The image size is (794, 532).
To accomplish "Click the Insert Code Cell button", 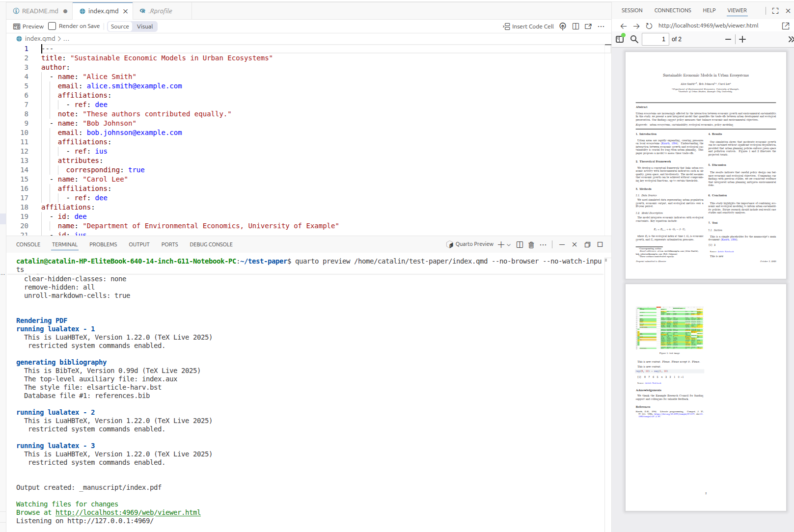I will point(528,27).
